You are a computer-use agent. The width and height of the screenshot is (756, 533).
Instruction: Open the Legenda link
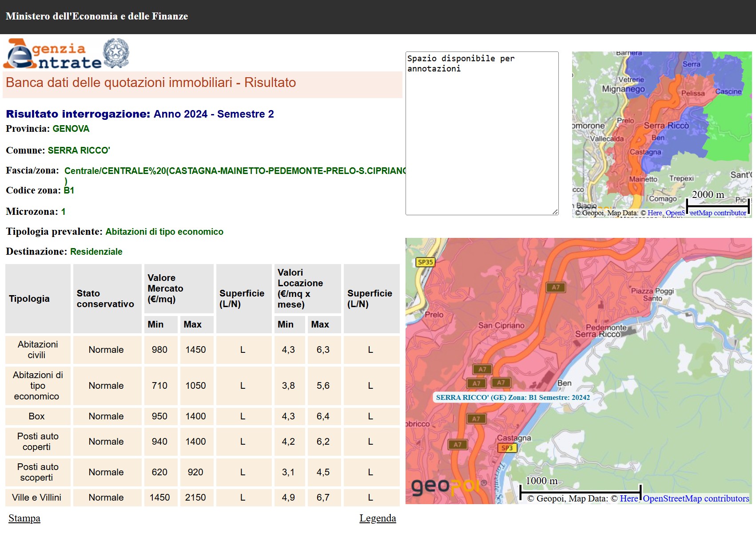tap(377, 518)
